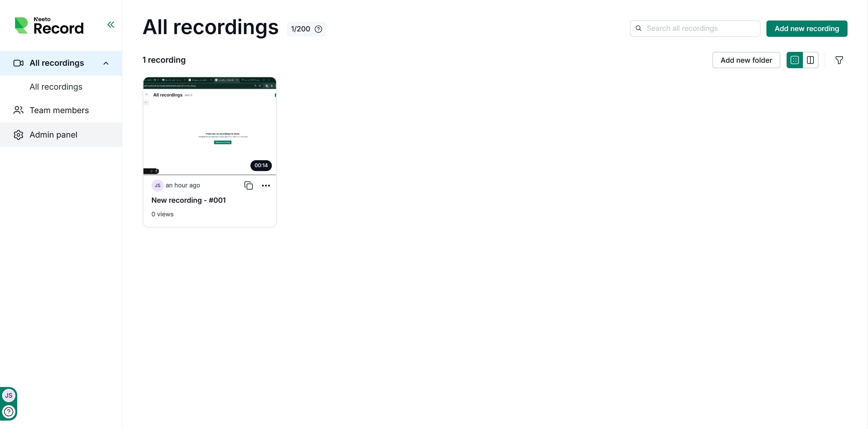Screen dimensions: 868x429
Task: Open the recording limit help icon
Action: (318, 29)
